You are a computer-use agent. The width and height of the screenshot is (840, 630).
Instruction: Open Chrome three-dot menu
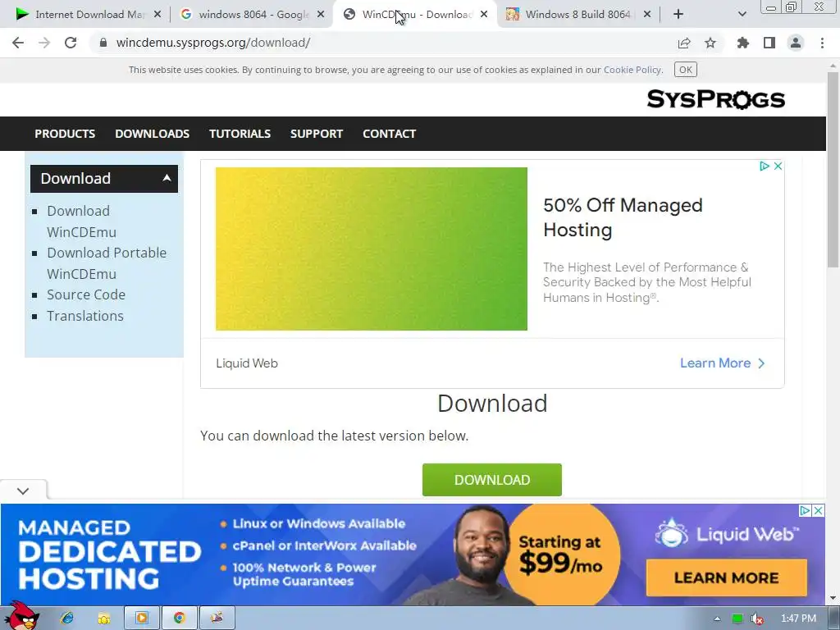coord(822,43)
